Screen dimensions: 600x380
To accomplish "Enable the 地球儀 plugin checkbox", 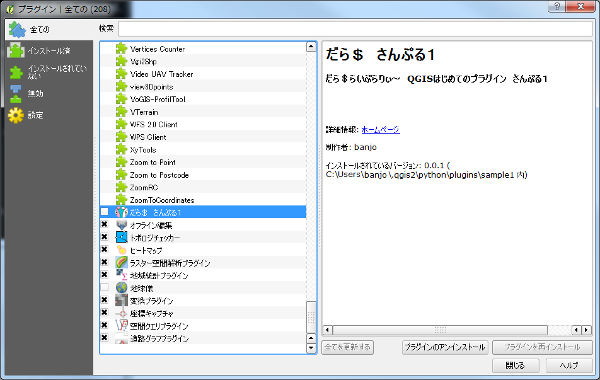I will pos(104,287).
